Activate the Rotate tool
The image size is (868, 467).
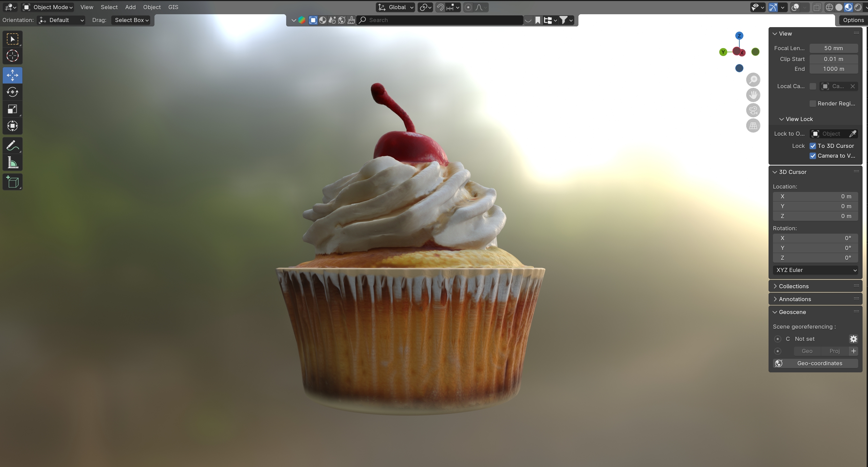click(13, 92)
